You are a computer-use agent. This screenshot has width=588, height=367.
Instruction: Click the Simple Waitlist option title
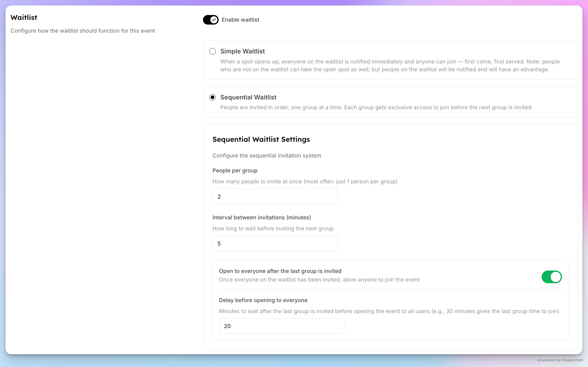pyautogui.click(x=242, y=51)
